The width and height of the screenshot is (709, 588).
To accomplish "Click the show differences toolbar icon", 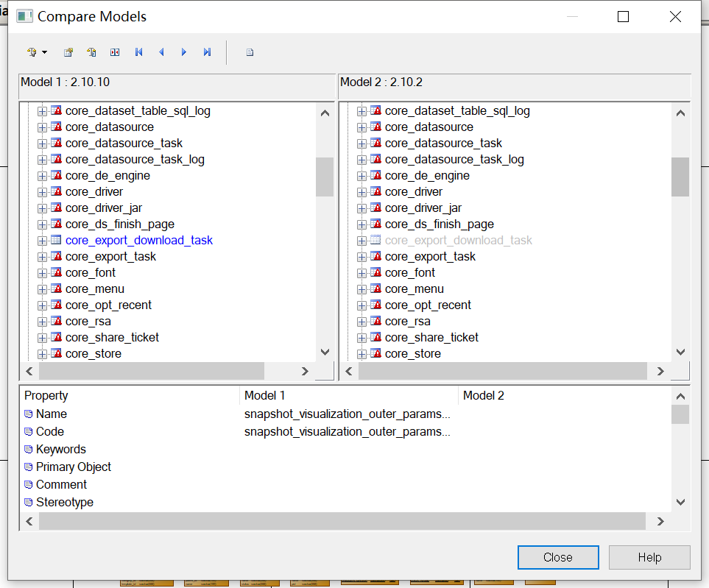I will tap(114, 52).
